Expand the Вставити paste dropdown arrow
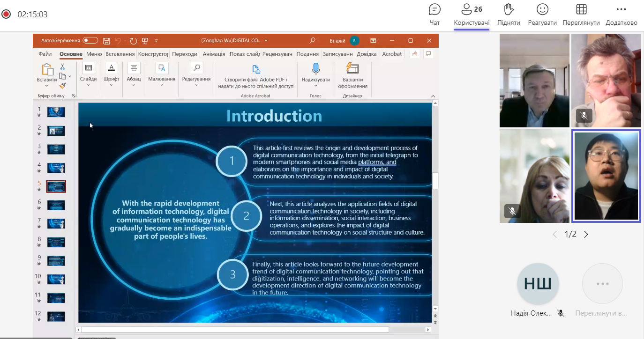Viewport: 644px width, 339px height. pyautogui.click(x=47, y=86)
